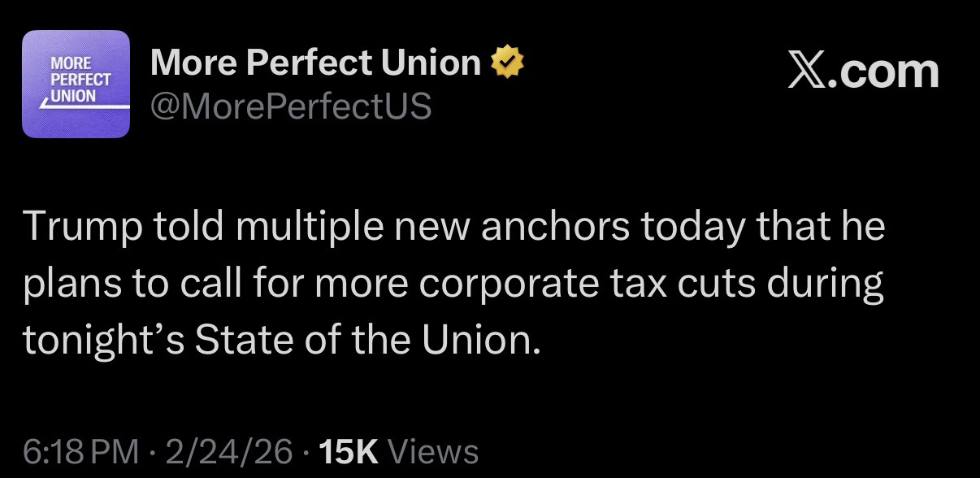Screen dimensions: 980x478
Task: Click the 15K view count number
Action: pos(350,450)
